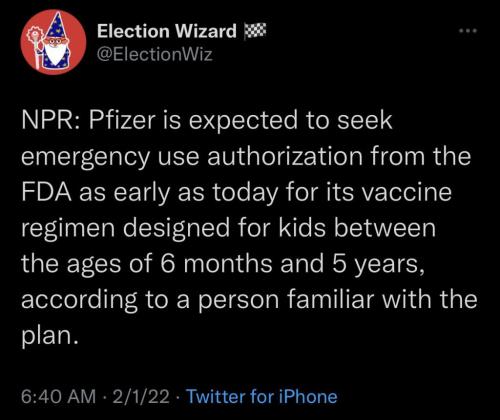This screenshot has width=500, height=420.
Task: Select the word FDA in the tweet
Action: click(x=47, y=192)
